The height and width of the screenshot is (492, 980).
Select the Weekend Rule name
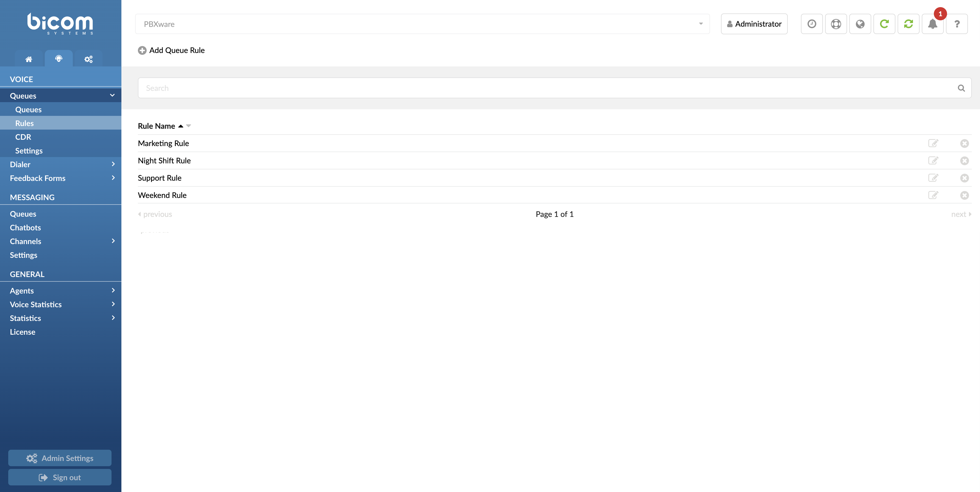pyautogui.click(x=162, y=195)
